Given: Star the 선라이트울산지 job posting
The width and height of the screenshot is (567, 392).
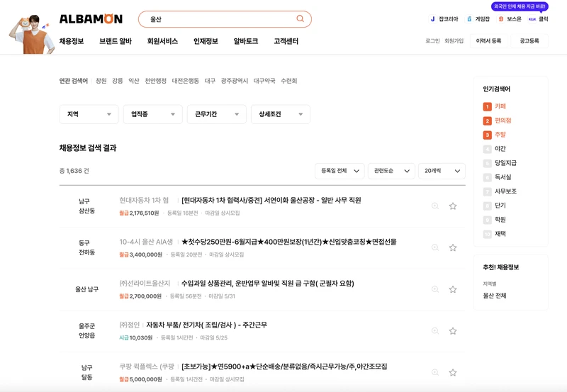Looking at the screenshot, I should [x=453, y=289].
